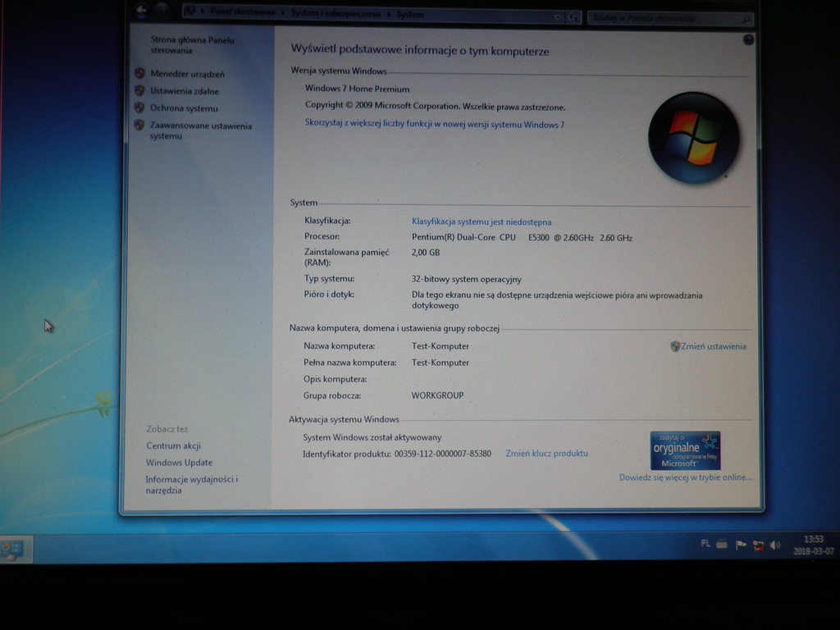Click the help icon at window top right

click(748, 39)
